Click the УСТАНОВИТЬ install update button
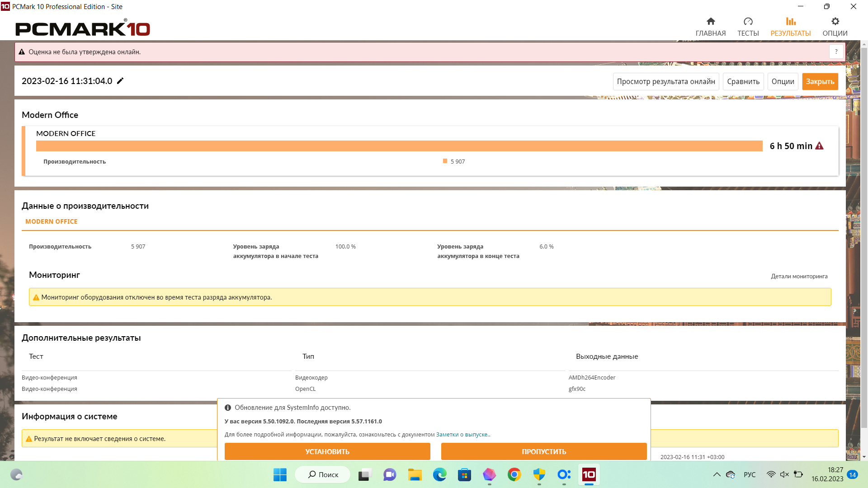868x488 pixels. [327, 451]
